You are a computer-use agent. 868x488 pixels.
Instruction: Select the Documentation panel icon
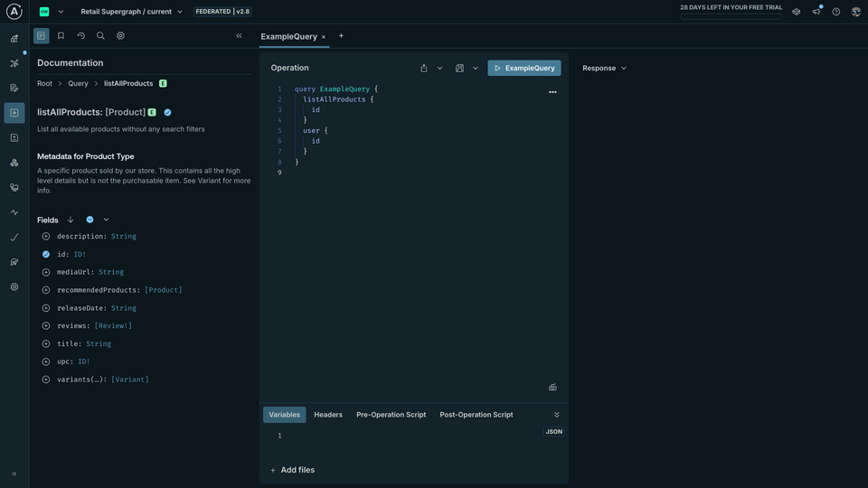41,36
